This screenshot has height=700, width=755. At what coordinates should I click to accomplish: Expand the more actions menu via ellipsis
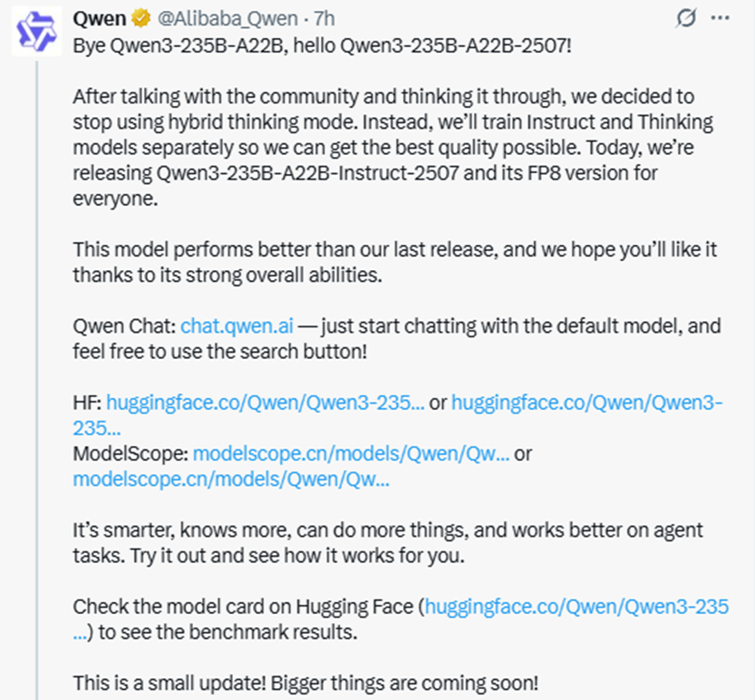pos(721,17)
